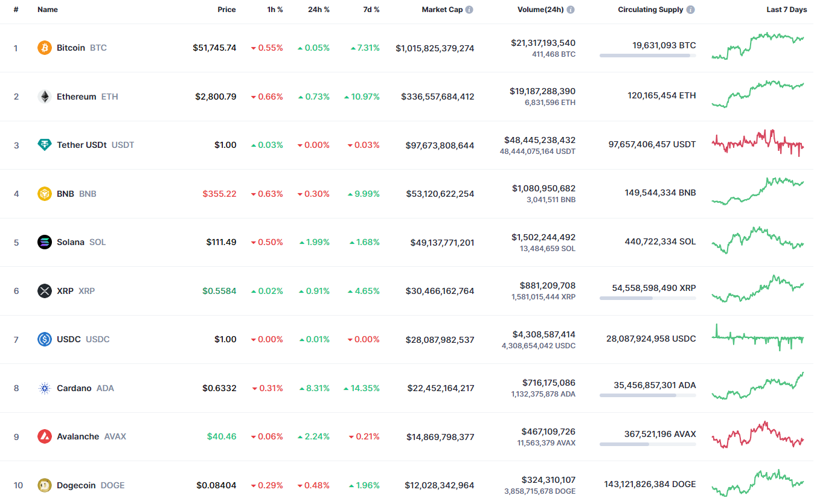Click the Market Cap info icon
817x504 pixels.
pos(469,10)
